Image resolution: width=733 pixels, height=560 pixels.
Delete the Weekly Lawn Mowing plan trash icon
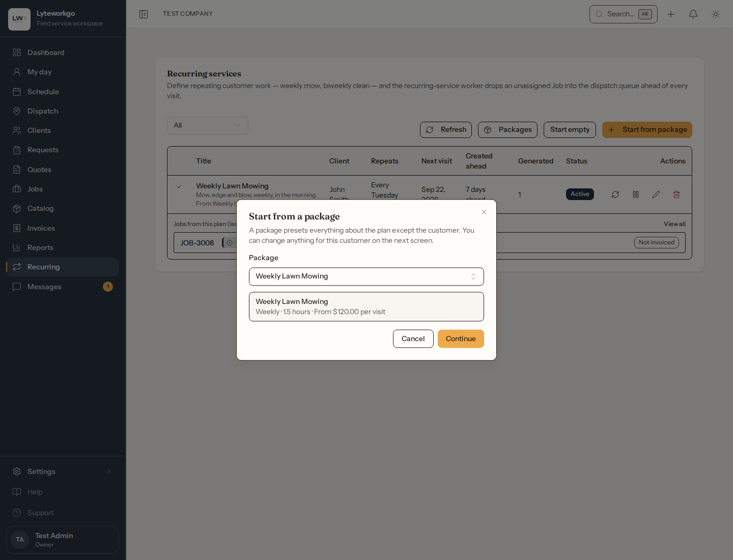676,194
